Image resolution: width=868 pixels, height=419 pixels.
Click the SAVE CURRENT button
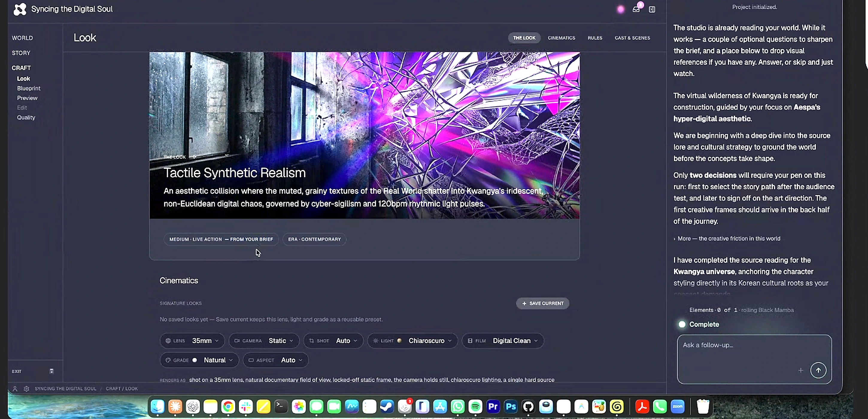[542, 303]
